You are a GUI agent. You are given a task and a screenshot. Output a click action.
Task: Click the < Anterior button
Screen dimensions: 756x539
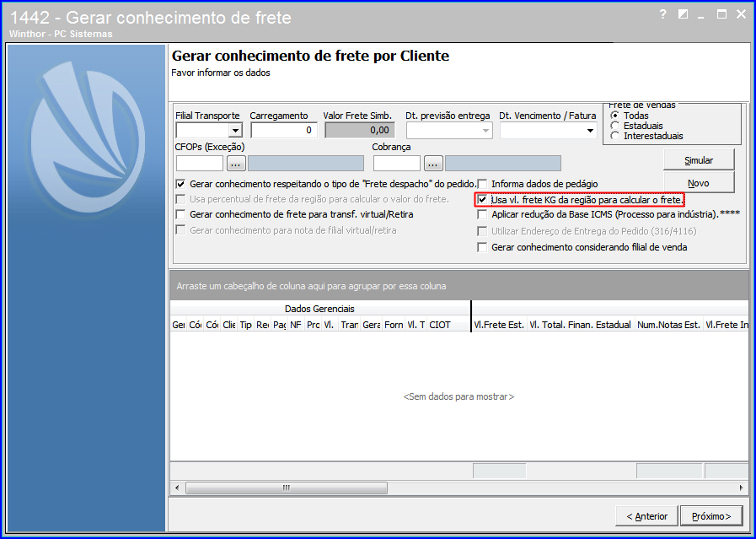[x=646, y=516]
